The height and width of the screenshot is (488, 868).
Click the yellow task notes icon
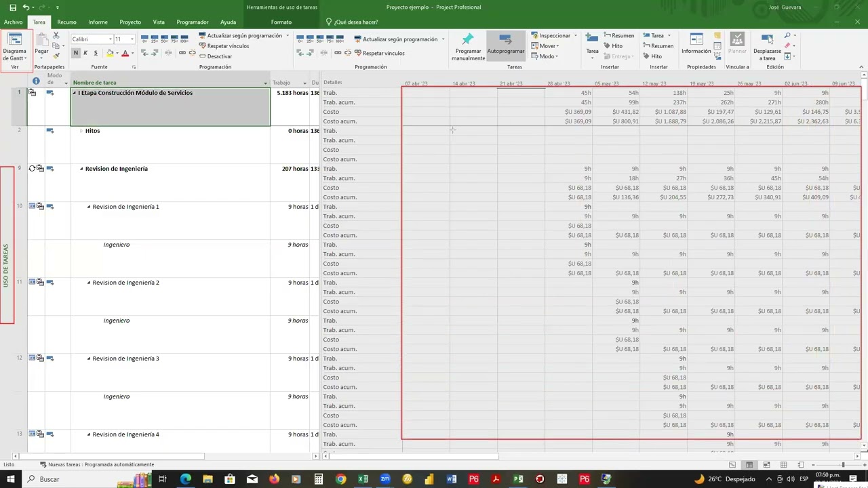pos(717,35)
